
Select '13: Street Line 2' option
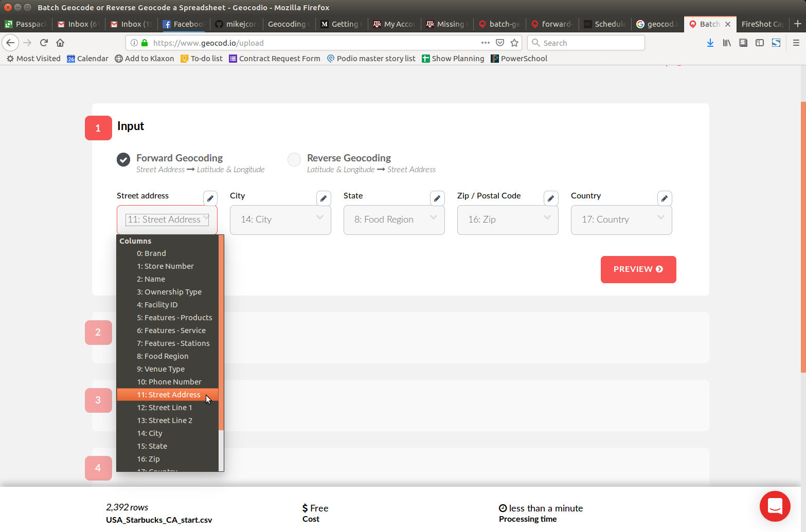(168, 420)
